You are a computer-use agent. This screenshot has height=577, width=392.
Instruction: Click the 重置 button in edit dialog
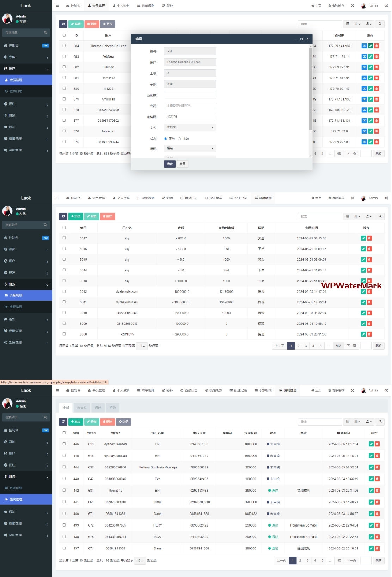(182, 164)
